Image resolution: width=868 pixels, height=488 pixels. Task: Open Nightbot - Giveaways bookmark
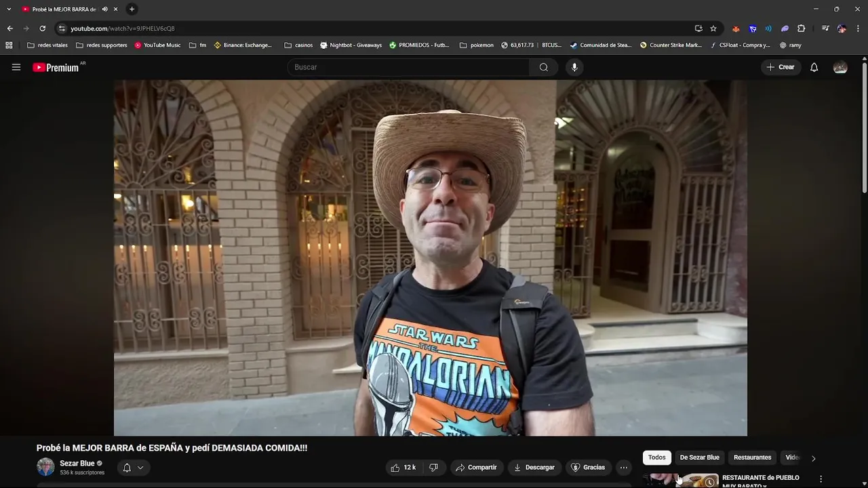pyautogui.click(x=351, y=45)
